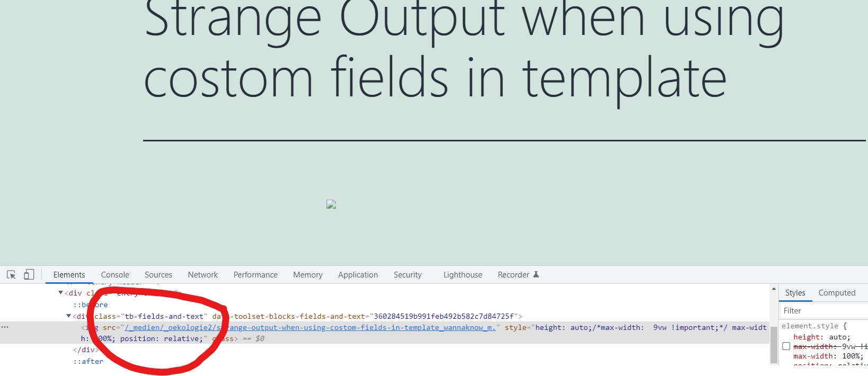Switch to the Network tab

click(203, 275)
